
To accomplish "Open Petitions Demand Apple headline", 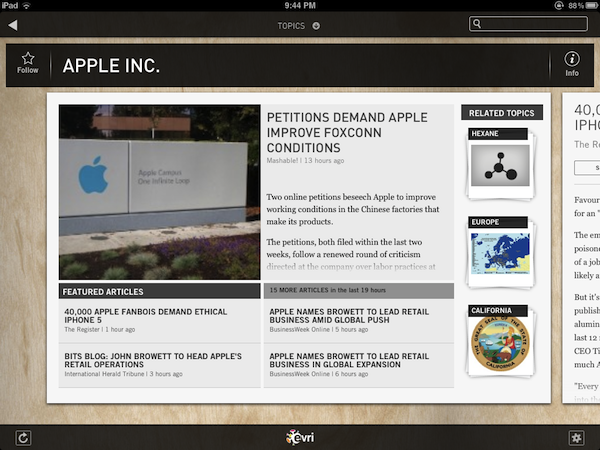I will (347, 132).
